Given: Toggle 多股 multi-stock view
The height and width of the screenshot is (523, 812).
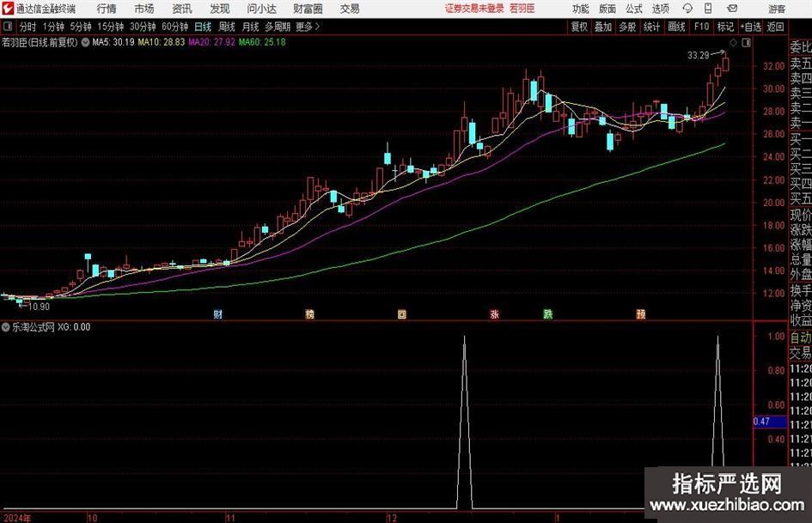Looking at the screenshot, I should tap(627, 27).
